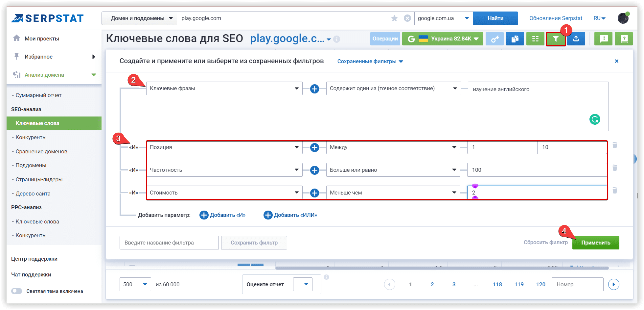Expand the Сохраненные фильтры dropdown
This screenshot has height=310, width=644.
click(x=370, y=62)
